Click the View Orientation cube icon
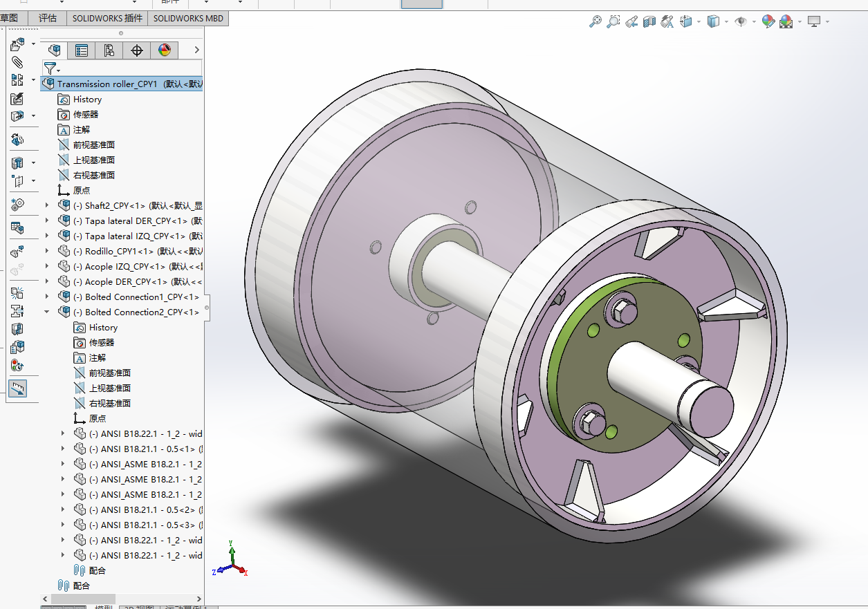868x609 pixels. [686, 22]
